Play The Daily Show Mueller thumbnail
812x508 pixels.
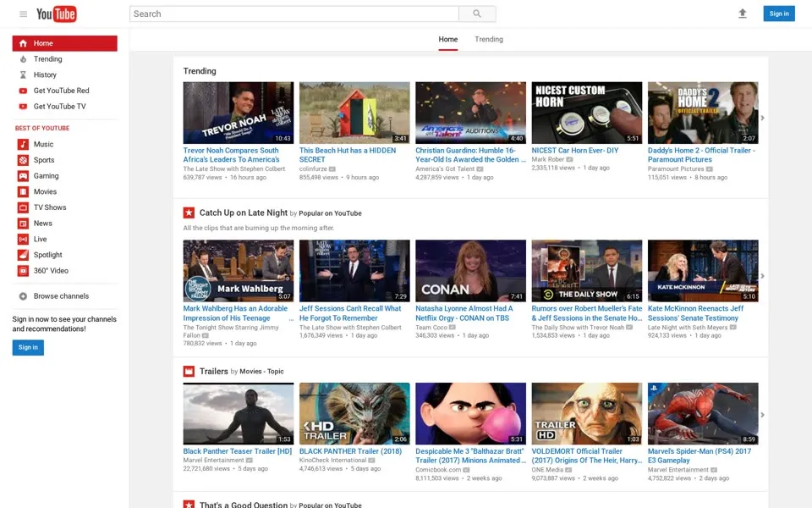pos(587,271)
